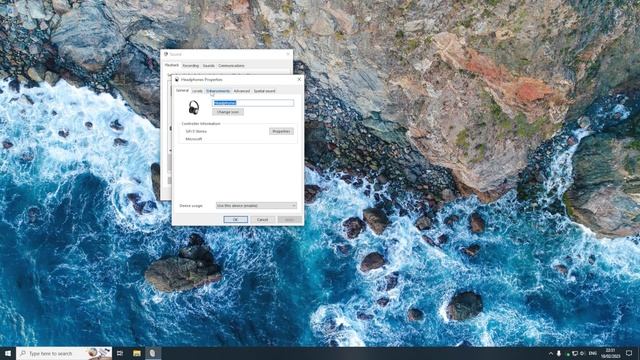640x360 pixels.
Task: Click the Cancel button
Action: 262,220
